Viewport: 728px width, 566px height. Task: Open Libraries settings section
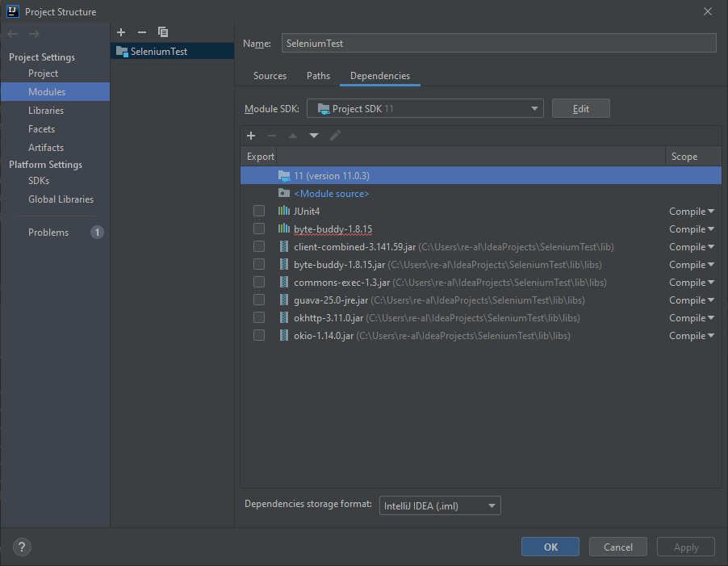point(46,111)
